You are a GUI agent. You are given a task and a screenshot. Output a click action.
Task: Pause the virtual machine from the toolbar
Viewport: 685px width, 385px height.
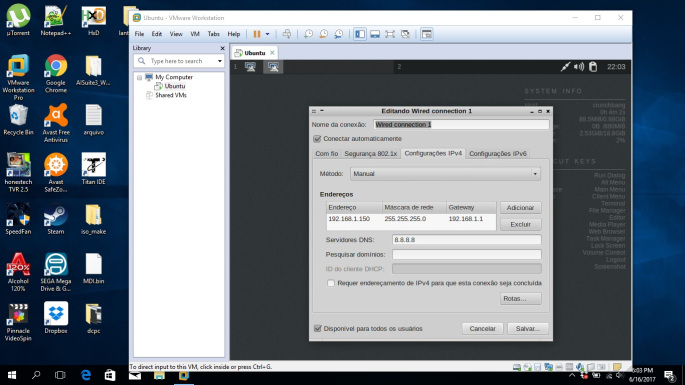(x=257, y=34)
